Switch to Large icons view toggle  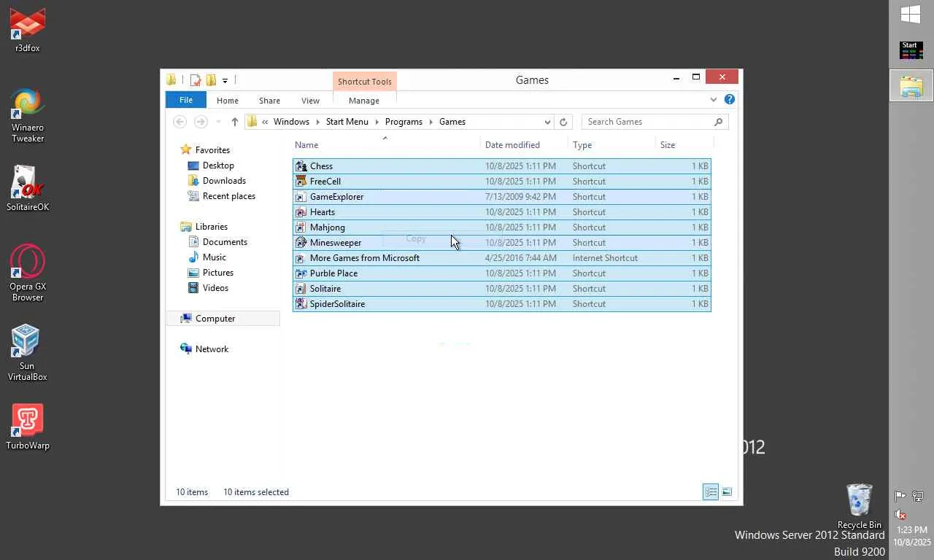coord(727,492)
